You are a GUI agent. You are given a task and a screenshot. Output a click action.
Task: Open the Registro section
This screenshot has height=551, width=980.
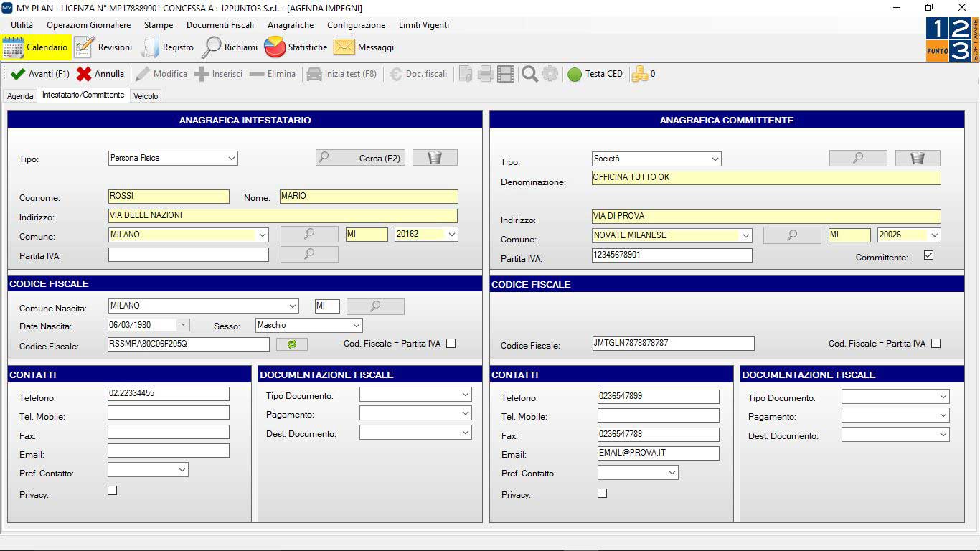167,47
